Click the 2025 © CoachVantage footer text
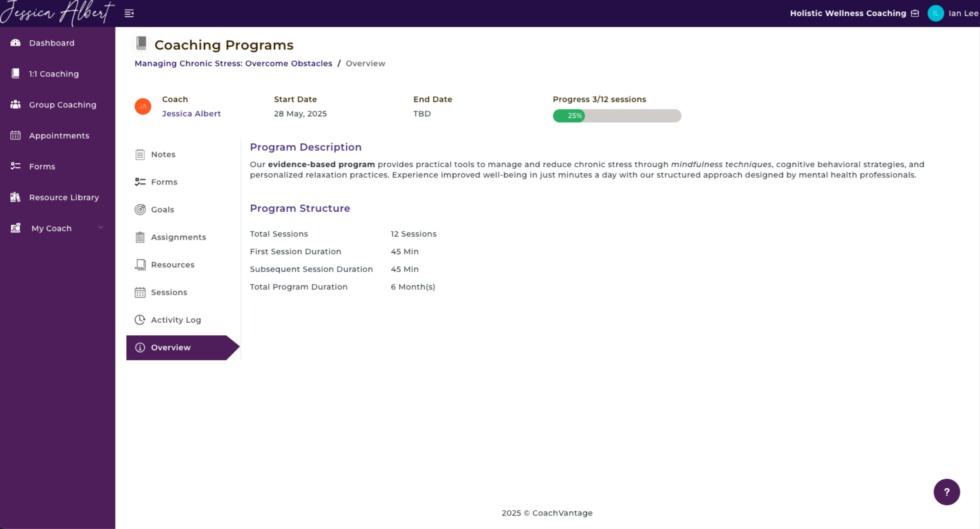 547,513
